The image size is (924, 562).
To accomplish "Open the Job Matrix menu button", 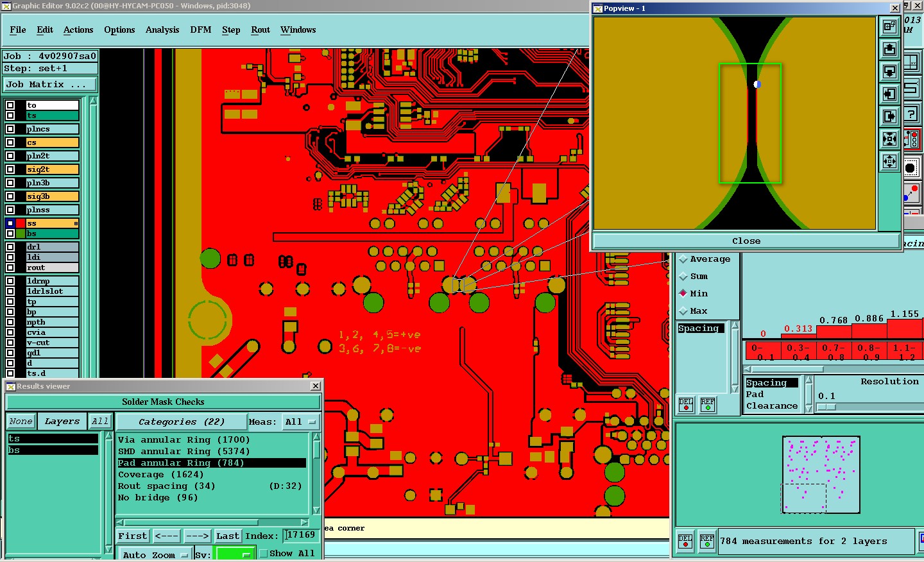I will [49, 84].
